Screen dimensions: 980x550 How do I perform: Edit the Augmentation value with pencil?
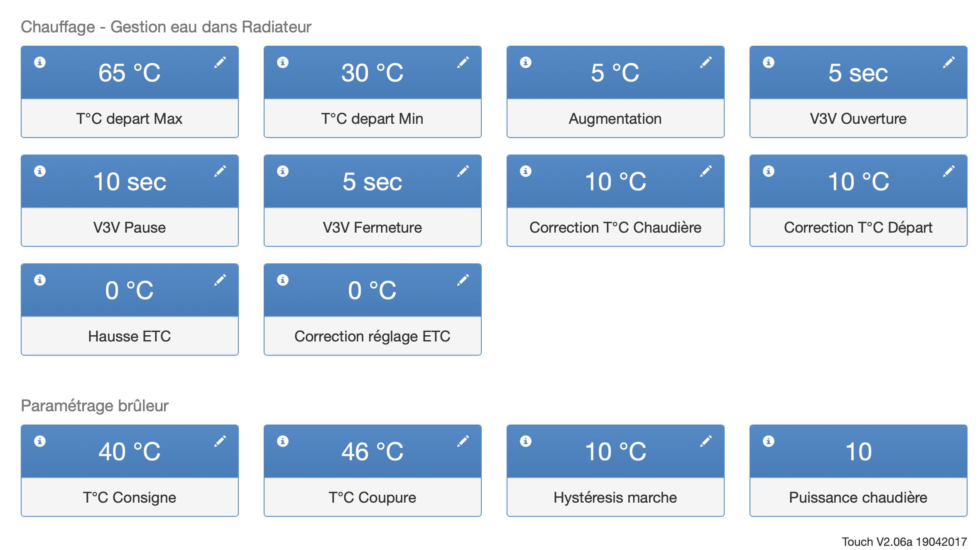[706, 62]
